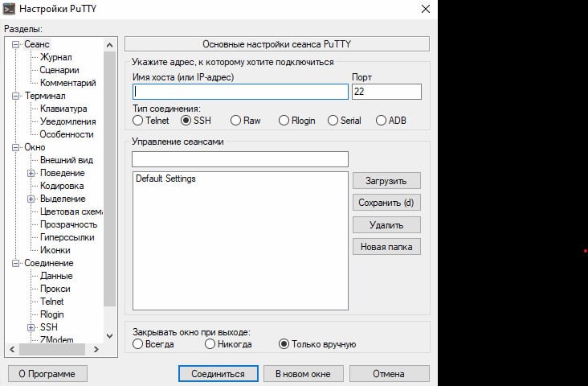Open the Telnet tree section
This screenshot has width=588, height=386.
click(x=51, y=301)
